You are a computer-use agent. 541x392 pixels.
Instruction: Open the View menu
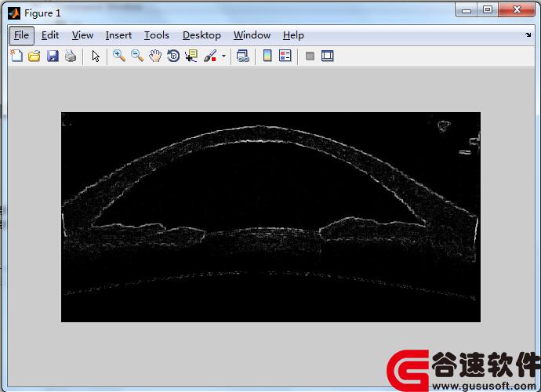[82, 35]
